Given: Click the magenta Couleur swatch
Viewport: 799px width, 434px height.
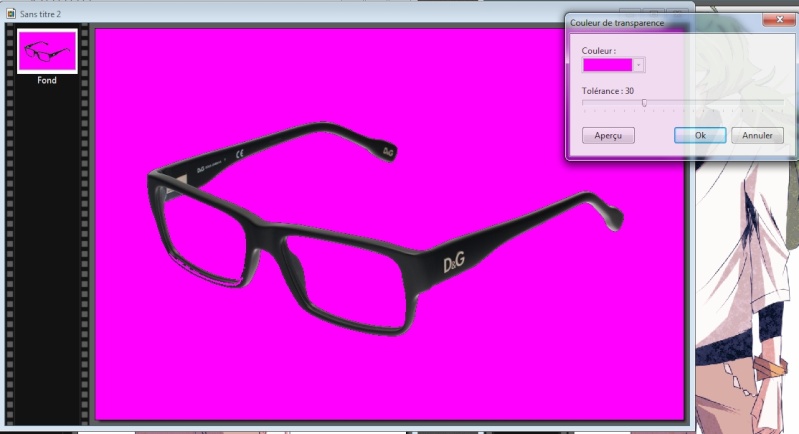Looking at the screenshot, I should pyautogui.click(x=607, y=65).
